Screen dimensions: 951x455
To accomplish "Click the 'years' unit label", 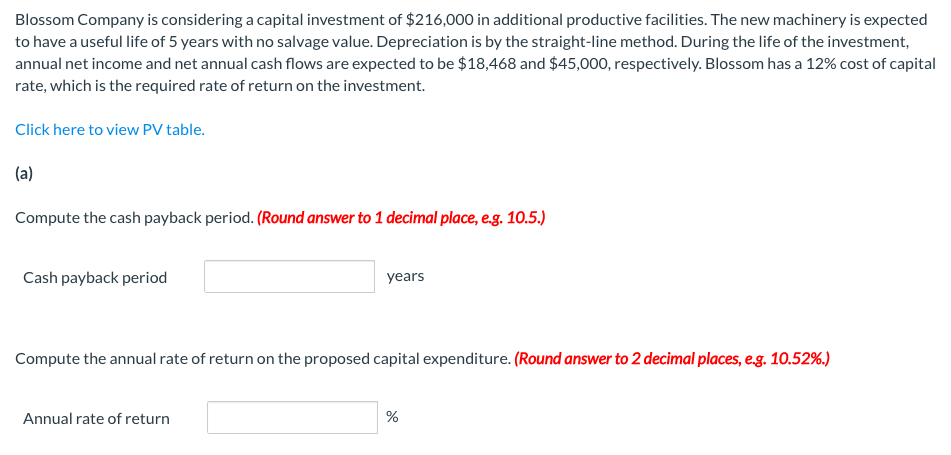I will tap(405, 276).
